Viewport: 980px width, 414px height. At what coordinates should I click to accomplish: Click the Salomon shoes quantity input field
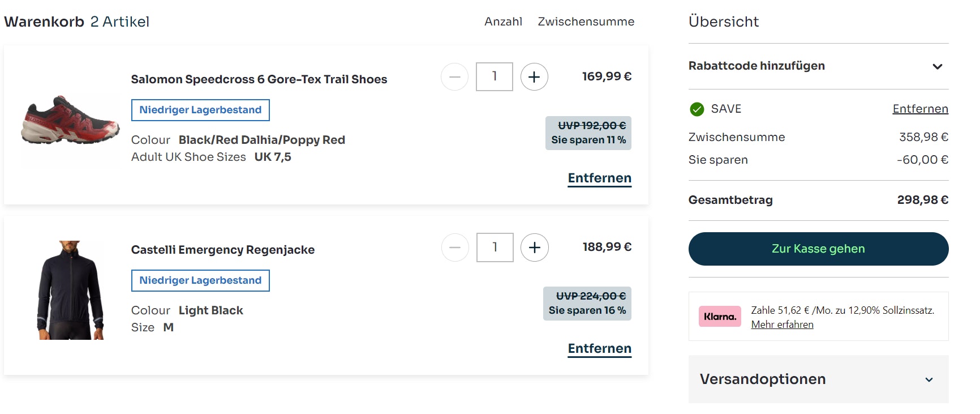495,77
